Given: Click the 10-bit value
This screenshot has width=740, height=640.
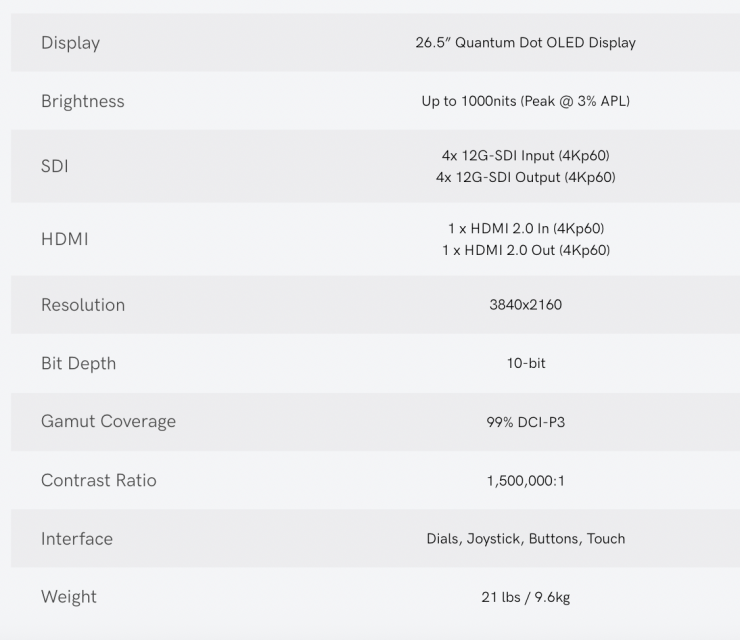Looking at the screenshot, I should [x=525, y=363].
